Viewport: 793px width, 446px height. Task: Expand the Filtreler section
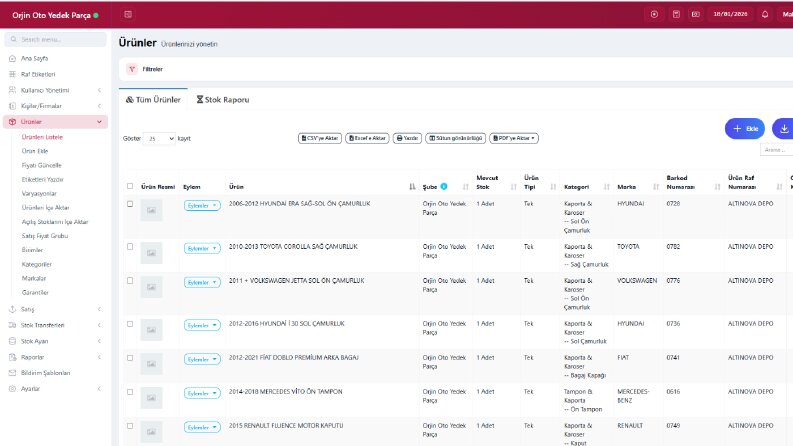(x=152, y=69)
